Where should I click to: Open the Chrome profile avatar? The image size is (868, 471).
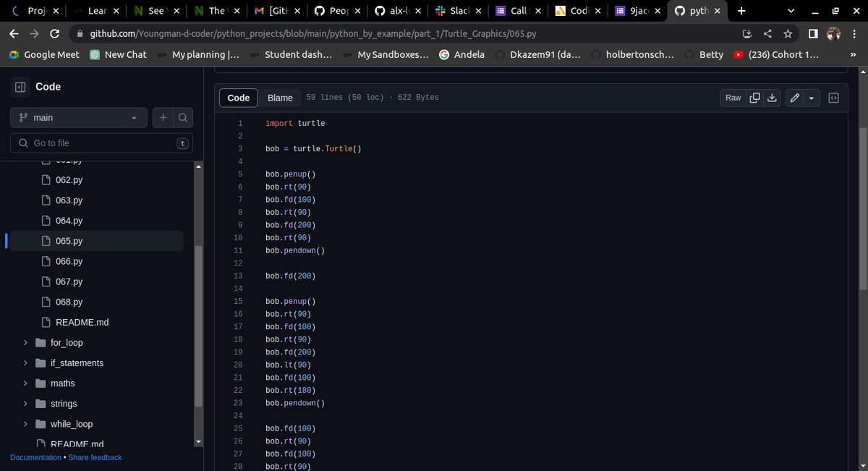(833, 33)
